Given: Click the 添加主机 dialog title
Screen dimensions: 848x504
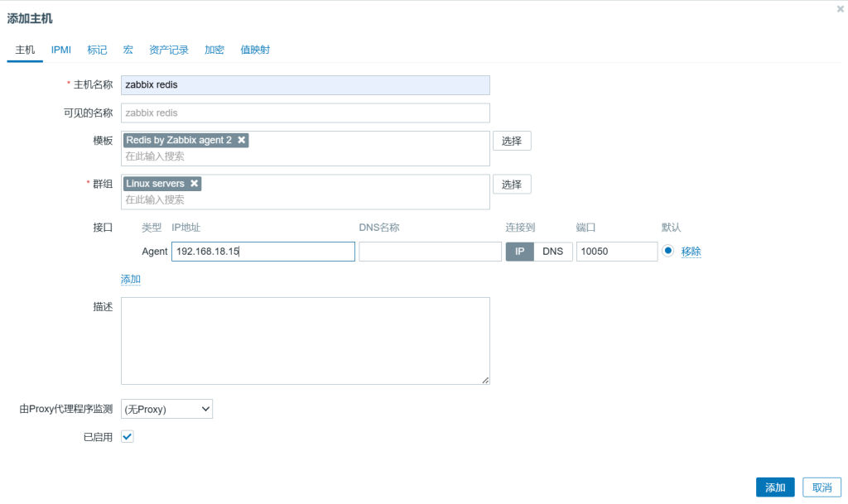Looking at the screenshot, I should (30, 19).
